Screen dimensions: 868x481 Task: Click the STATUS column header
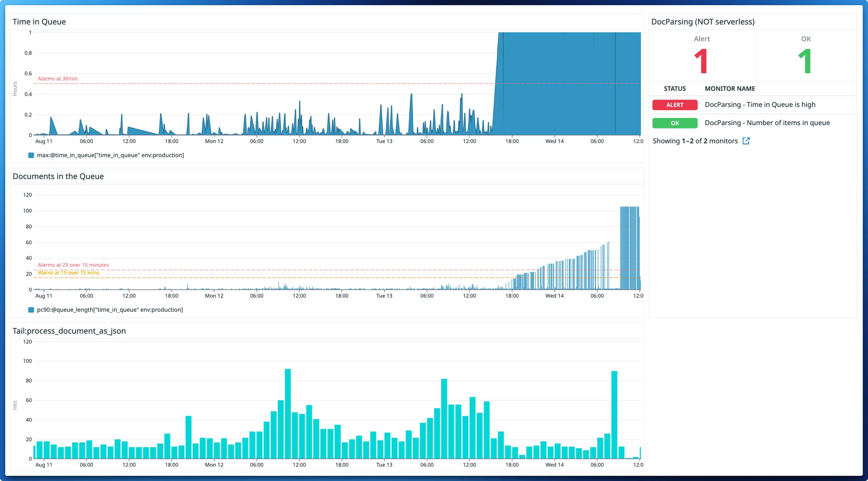(x=674, y=89)
